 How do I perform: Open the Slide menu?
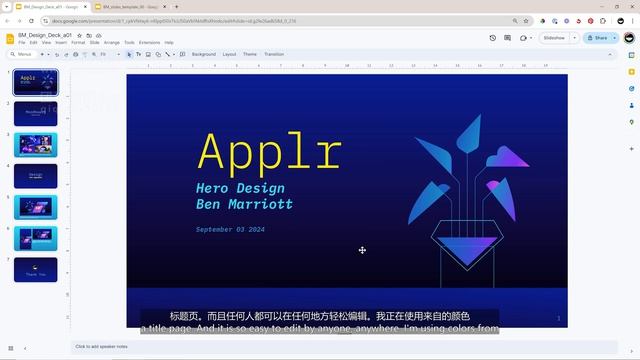(94, 42)
